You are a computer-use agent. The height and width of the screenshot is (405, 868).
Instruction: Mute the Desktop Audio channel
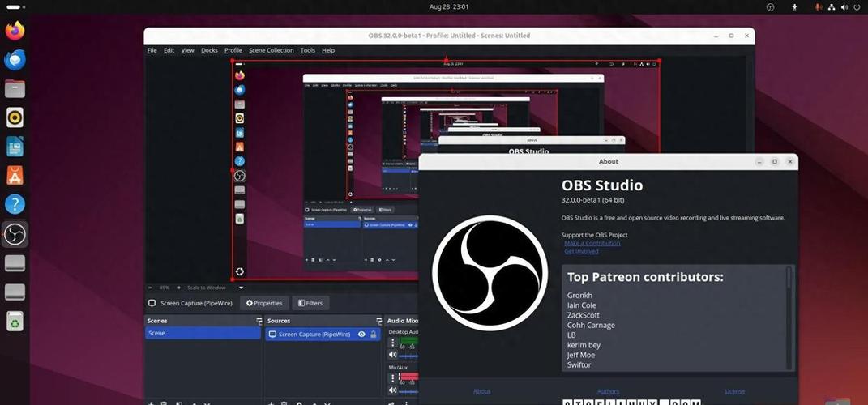point(393,355)
